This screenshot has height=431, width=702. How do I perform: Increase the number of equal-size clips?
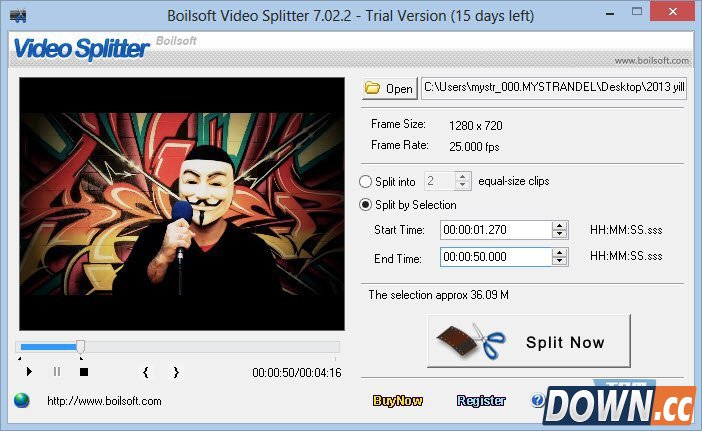pyautogui.click(x=462, y=177)
